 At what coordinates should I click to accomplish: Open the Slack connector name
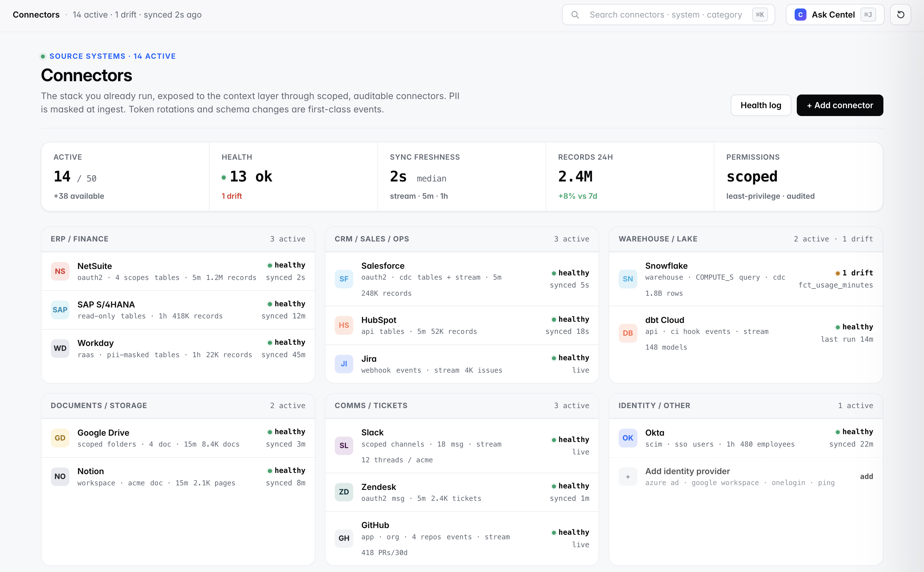coord(372,432)
